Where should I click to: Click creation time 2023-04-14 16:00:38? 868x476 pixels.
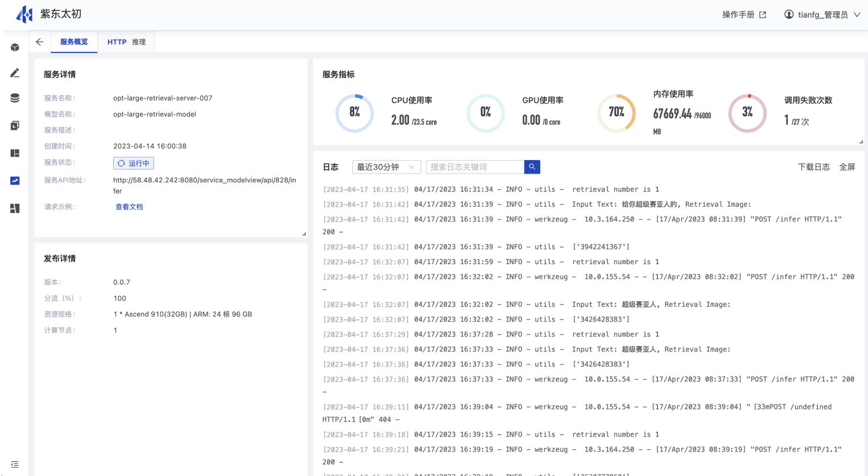point(150,146)
